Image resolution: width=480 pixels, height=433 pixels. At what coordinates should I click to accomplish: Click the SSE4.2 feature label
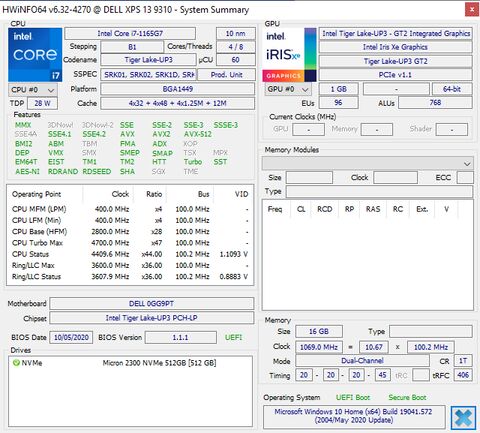[94, 134]
